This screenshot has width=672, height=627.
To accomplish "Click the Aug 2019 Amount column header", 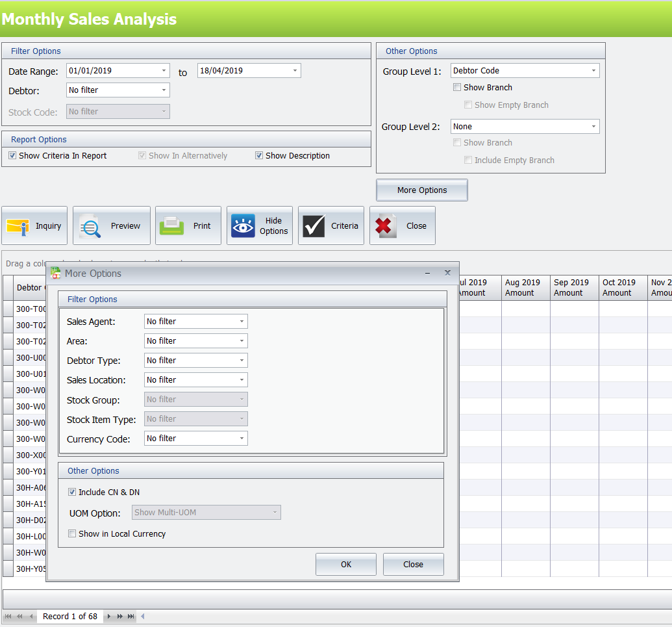I will coord(525,287).
